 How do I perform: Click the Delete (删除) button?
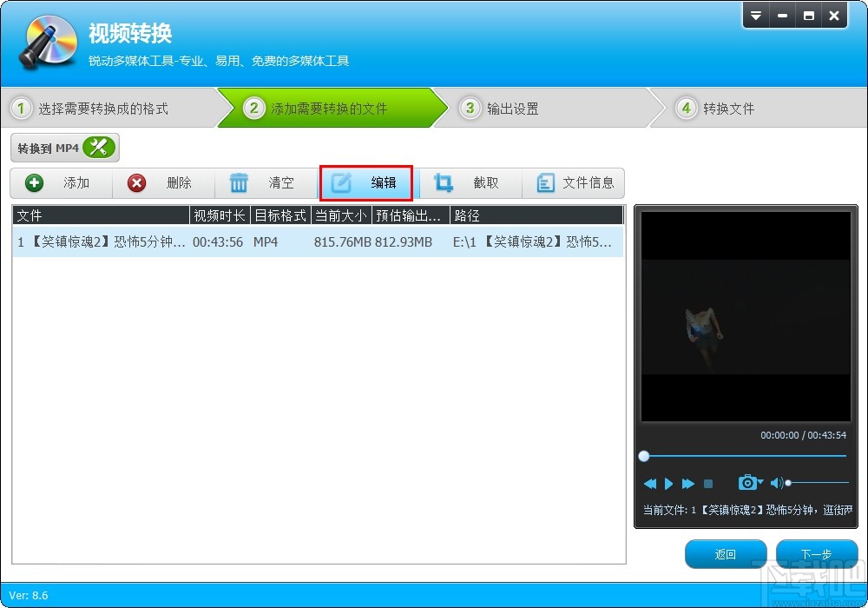163,182
